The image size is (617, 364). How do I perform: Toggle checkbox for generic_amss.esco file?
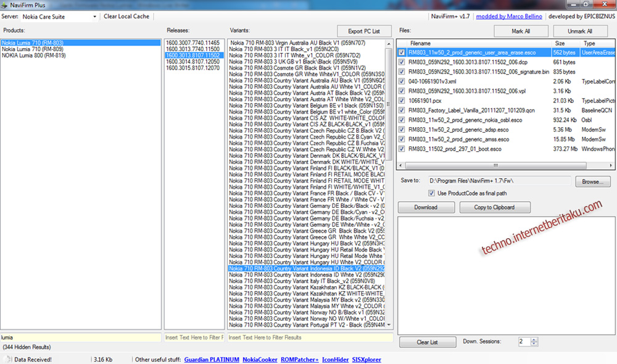point(402,139)
